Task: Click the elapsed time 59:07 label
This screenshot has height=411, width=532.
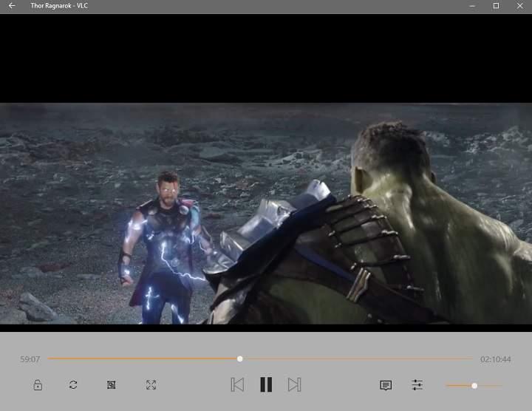Action: [x=30, y=359]
